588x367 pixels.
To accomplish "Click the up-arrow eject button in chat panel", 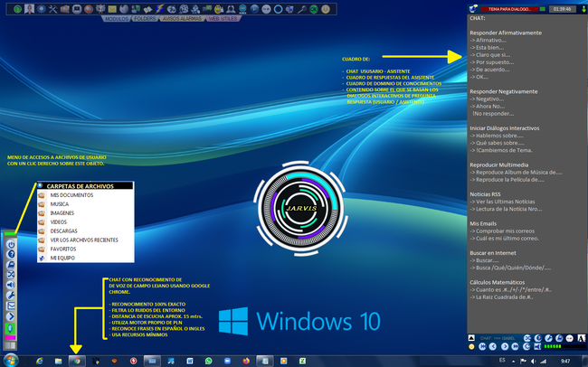I will (471, 338).
